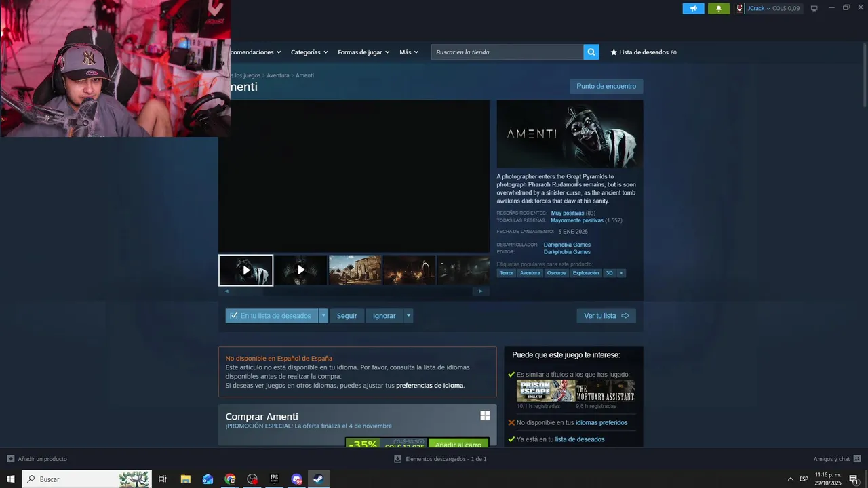Click downloads tray icon in status bar
The image size is (868, 488).
point(398,459)
